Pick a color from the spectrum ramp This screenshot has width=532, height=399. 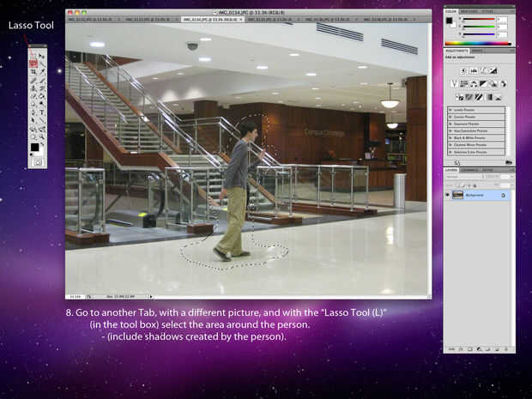tap(477, 43)
